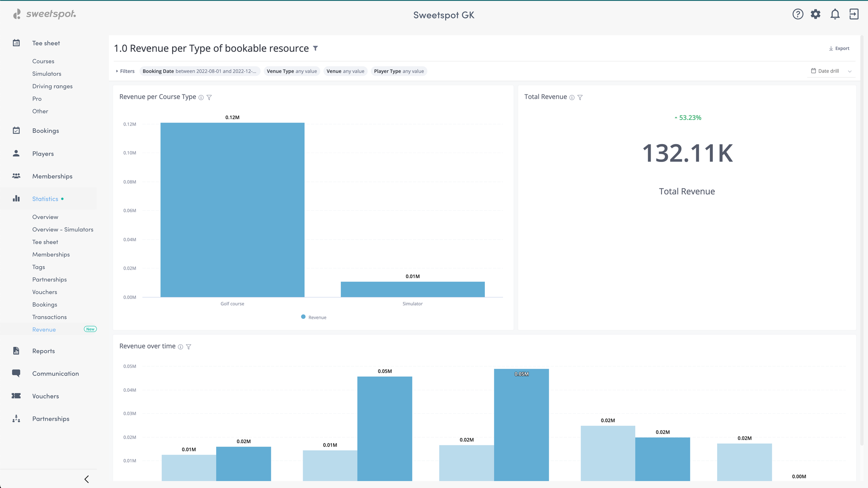Open Memberships statistics page
868x488 pixels.
tap(51, 254)
